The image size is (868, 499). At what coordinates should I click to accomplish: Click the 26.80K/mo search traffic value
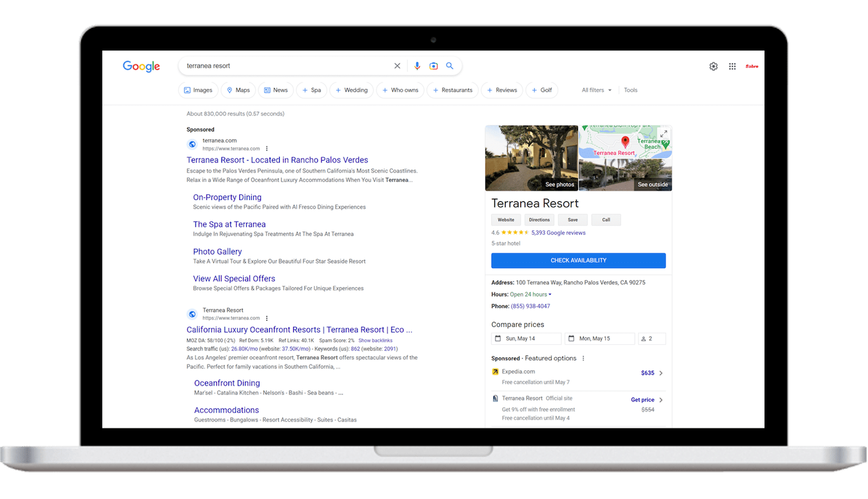tap(244, 349)
